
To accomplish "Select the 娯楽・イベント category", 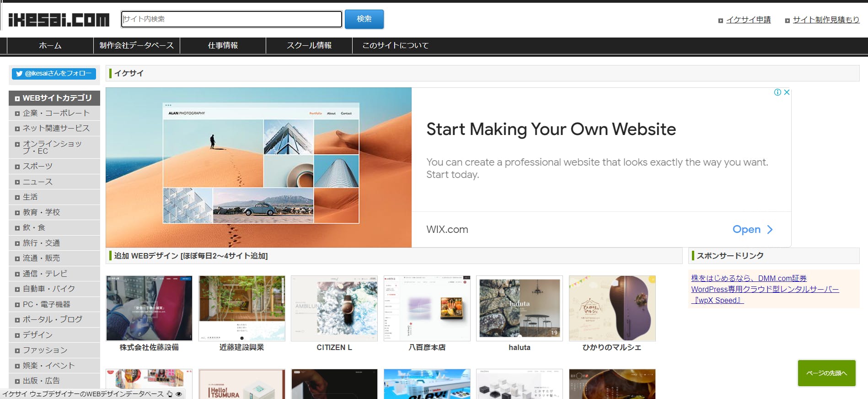I will pos(54,366).
